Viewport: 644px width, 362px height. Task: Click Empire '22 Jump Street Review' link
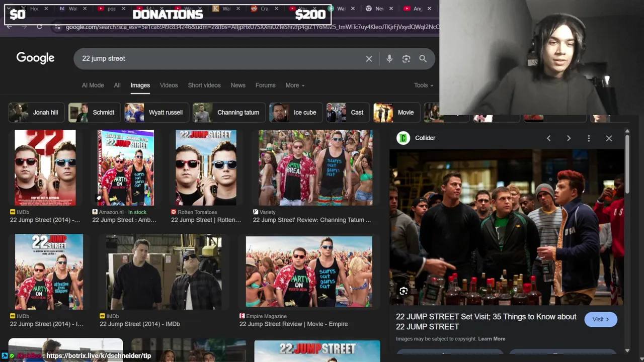pyautogui.click(x=293, y=324)
